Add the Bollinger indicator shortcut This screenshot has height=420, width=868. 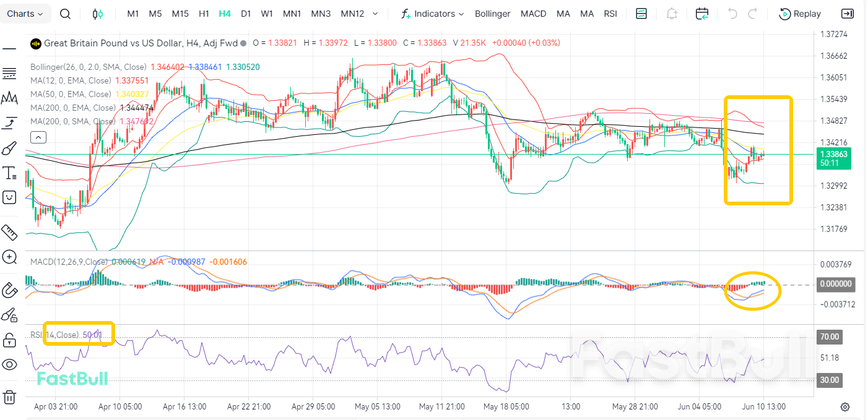pyautogui.click(x=493, y=14)
